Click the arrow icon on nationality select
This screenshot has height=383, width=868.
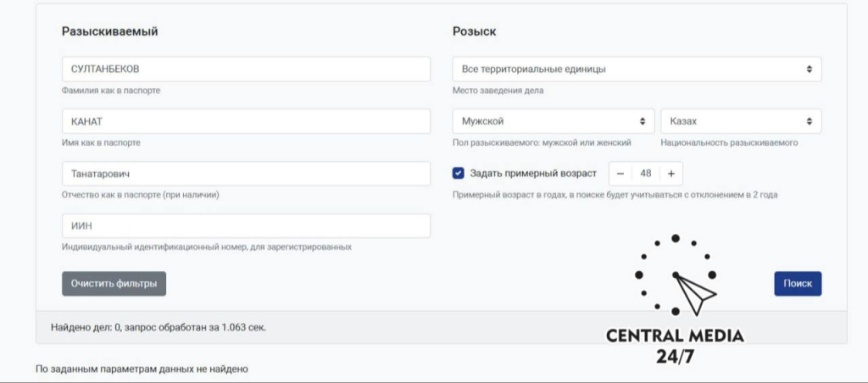[810, 121]
